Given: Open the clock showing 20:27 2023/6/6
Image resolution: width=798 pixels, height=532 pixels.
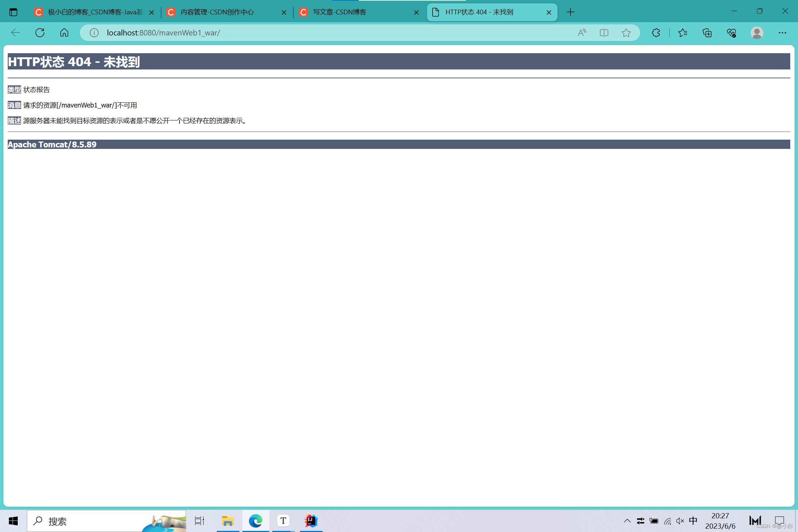Looking at the screenshot, I should [x=720, y=521].
